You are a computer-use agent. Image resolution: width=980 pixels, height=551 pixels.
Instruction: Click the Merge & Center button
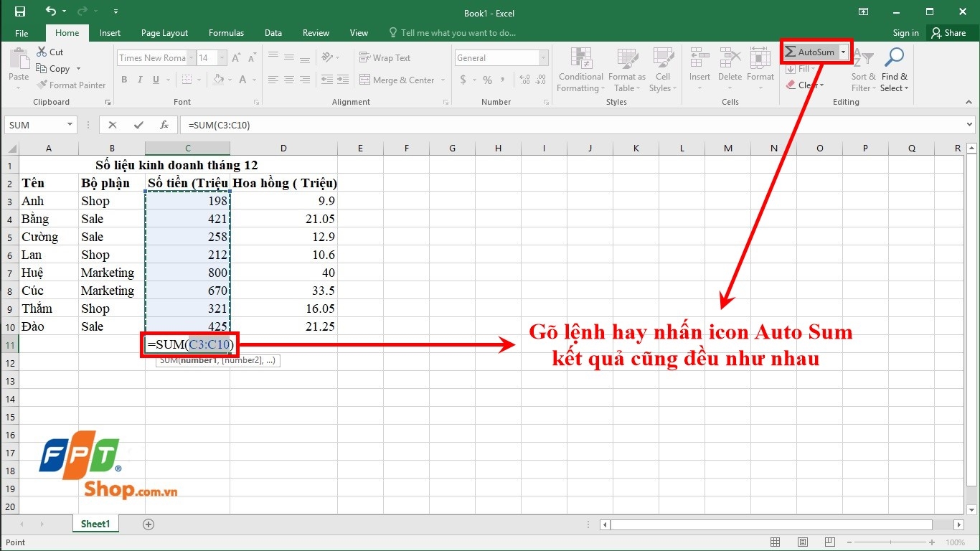click(x=397, y=80)
